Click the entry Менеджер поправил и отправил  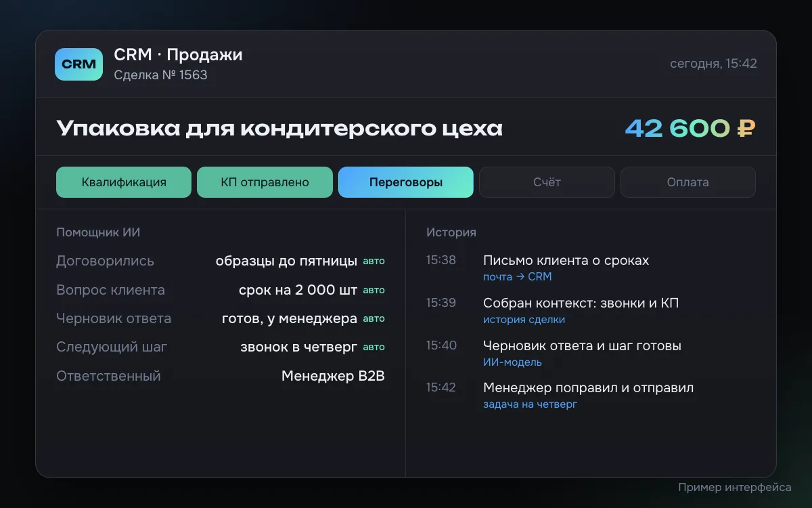point(588,388)
